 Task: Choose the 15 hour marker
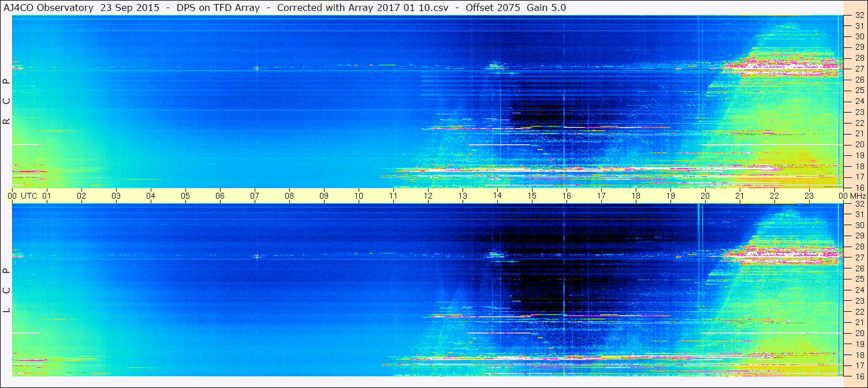pos(532,196)
